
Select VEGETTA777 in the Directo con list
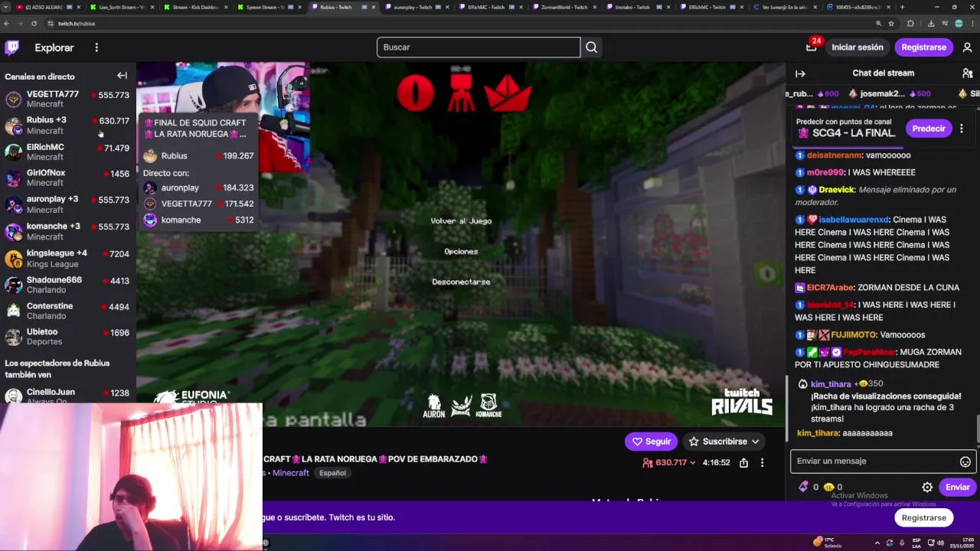point(198,204)
